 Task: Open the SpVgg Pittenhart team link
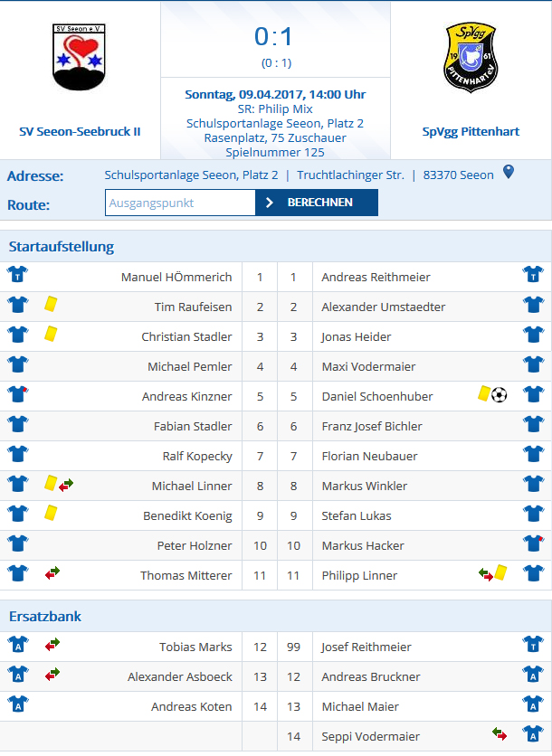pyautogui.click(x=471, y=132)
